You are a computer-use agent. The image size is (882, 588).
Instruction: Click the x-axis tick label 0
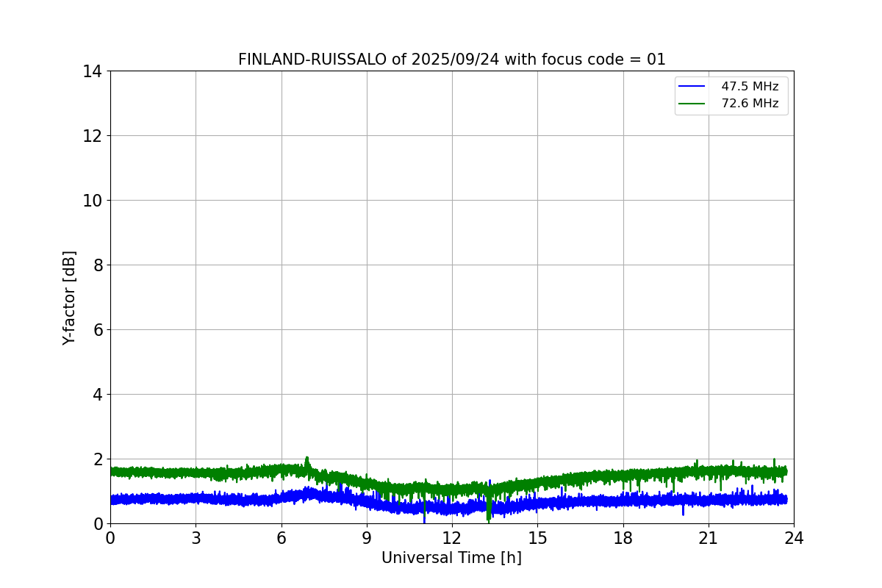[110, 538]
